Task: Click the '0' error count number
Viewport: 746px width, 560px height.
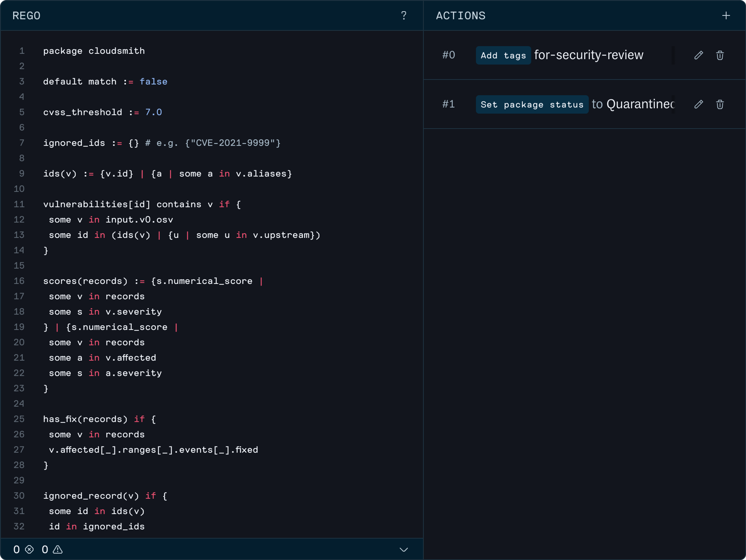Action: click(17, 550)
